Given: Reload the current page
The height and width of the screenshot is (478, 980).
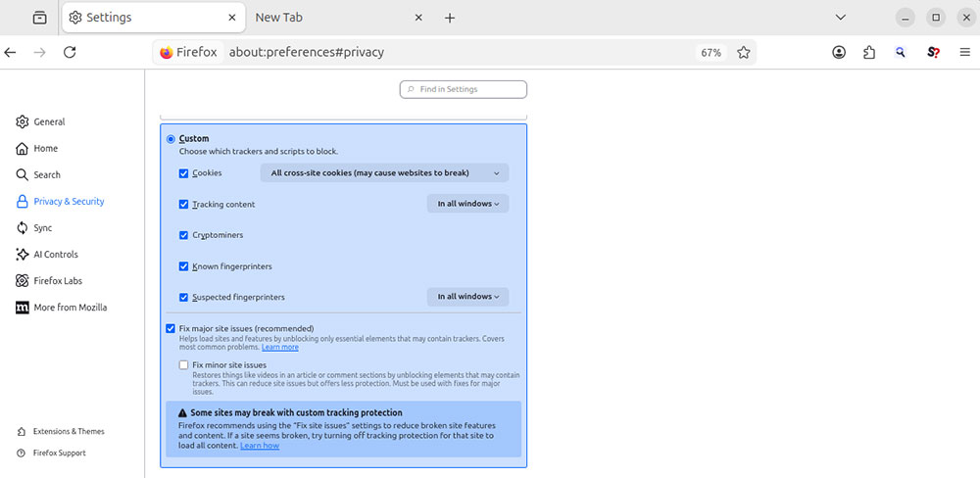Looking at the screenshot, I should pyautogui.click(x=70, y=53).
